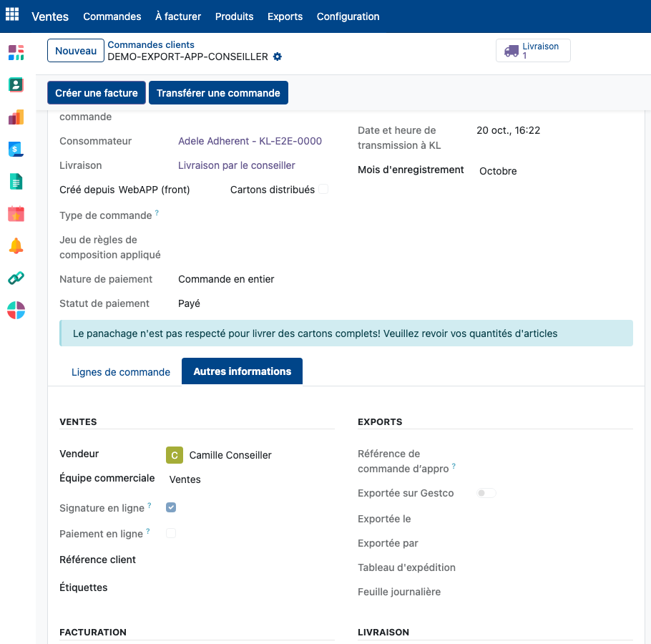The height and width of the screenshot is (644, 651).
Task: Toggle the Exportée sur Gestco switch
Action: pos(486,493)
